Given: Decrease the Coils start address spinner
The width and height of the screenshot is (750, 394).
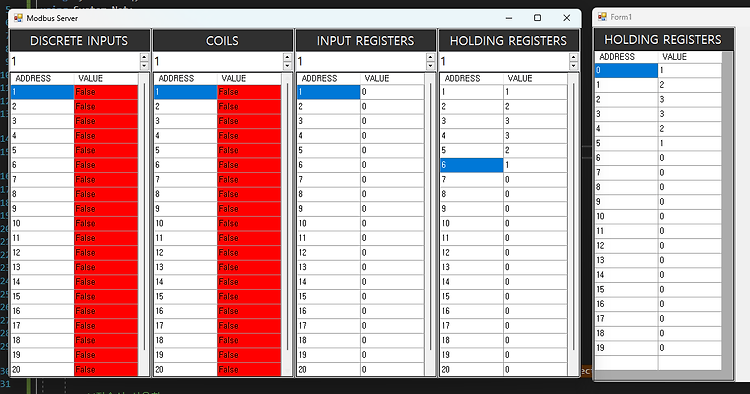Looking at the screenshot, I should coord(287,66).
